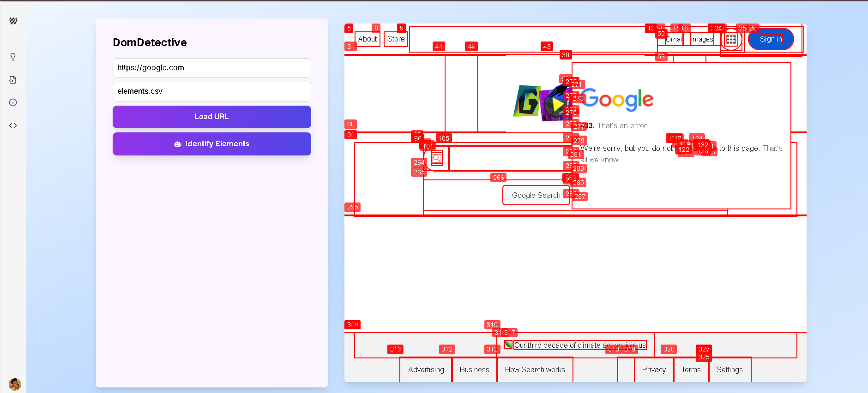Open the Terms footer link
The image size is (868, 393).
(x=691, y=369)
